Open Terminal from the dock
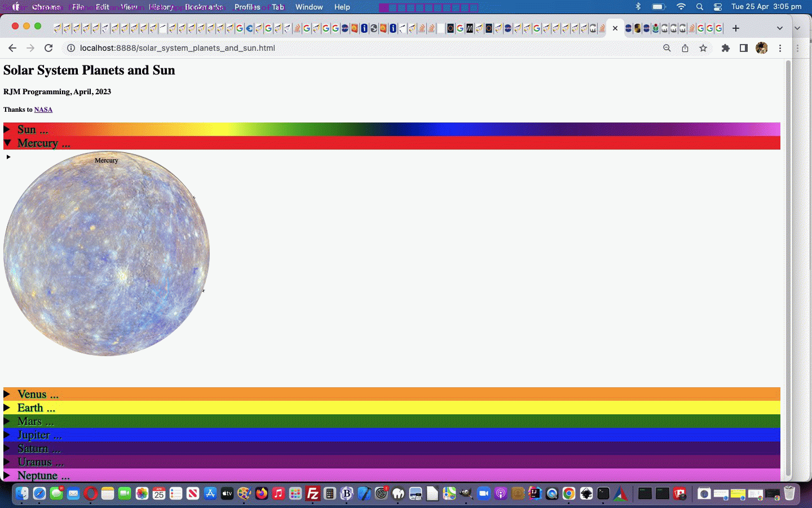 click(x=603, y=494)
